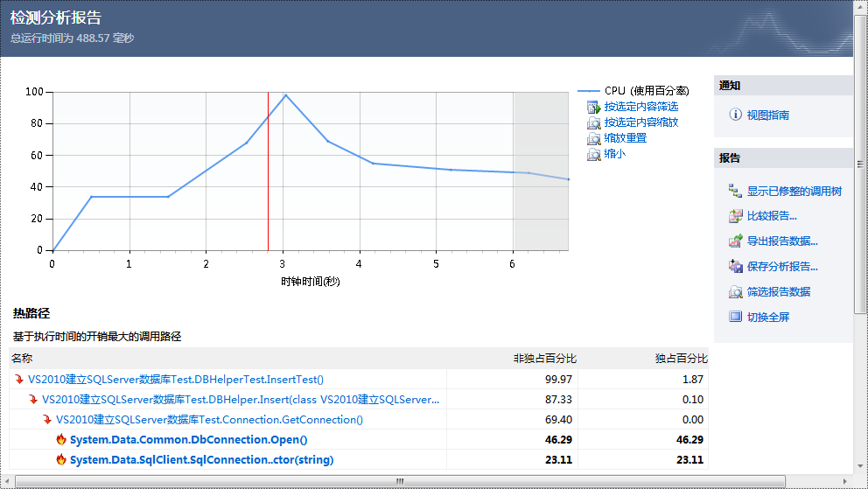Click the 独占百分比 column header

pyautogui.click(x=681, y=359)
